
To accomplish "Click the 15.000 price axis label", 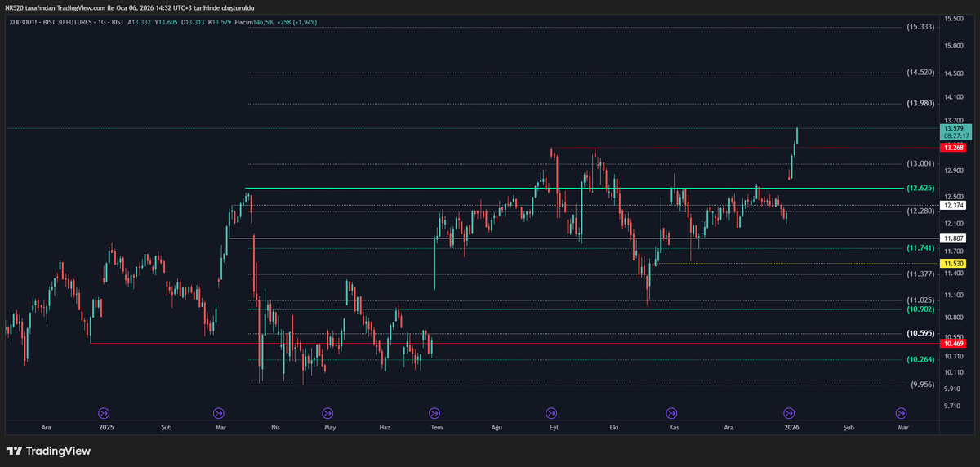I will (x=953, y=45).
